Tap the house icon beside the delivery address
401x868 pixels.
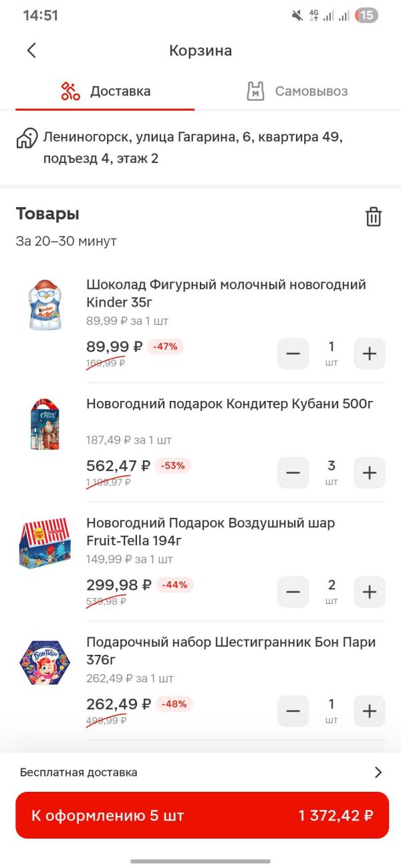point(27,139)
